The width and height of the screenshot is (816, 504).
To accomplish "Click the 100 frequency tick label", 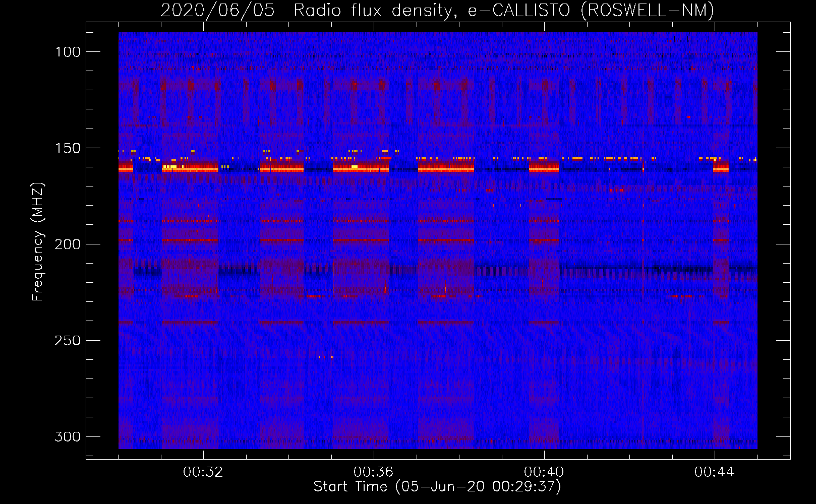I will coord(68,52).
